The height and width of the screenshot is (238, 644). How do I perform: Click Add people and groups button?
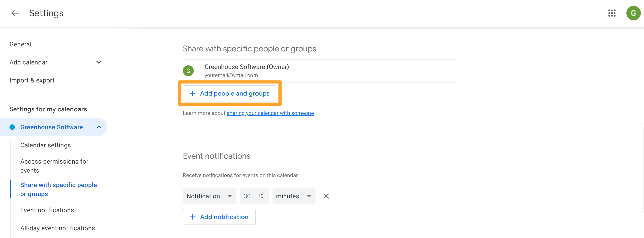tap(230, 94)
